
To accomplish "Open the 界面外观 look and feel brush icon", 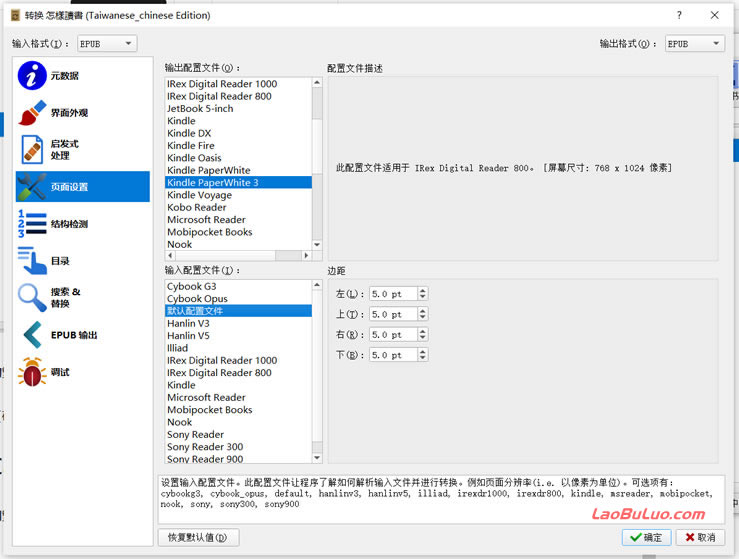I will tap(32, 113).
